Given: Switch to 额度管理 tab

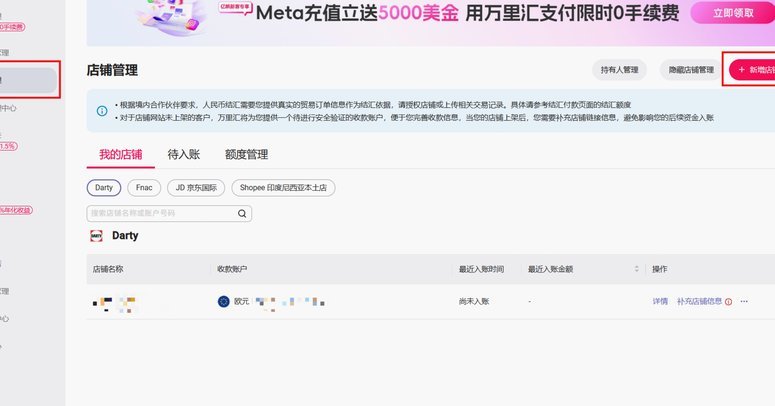Looking at the screenshot, I should [246, 154].
